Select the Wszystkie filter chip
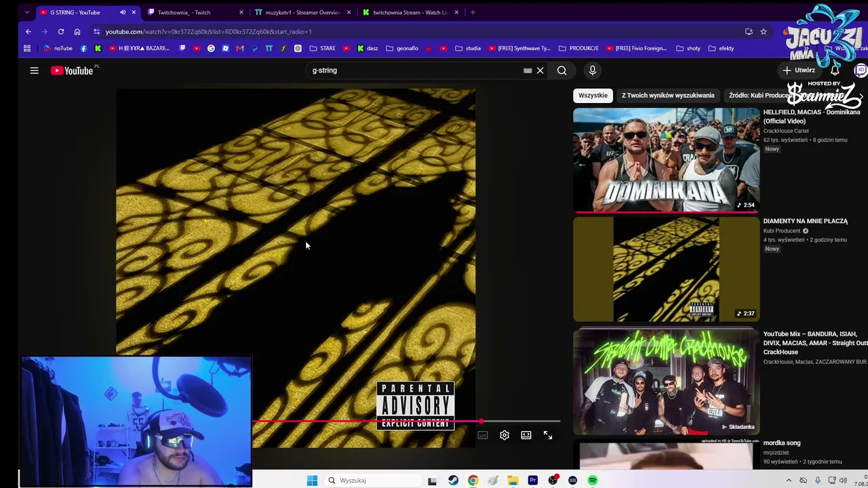This screenshot has width=868, height=488. point(593,96)
